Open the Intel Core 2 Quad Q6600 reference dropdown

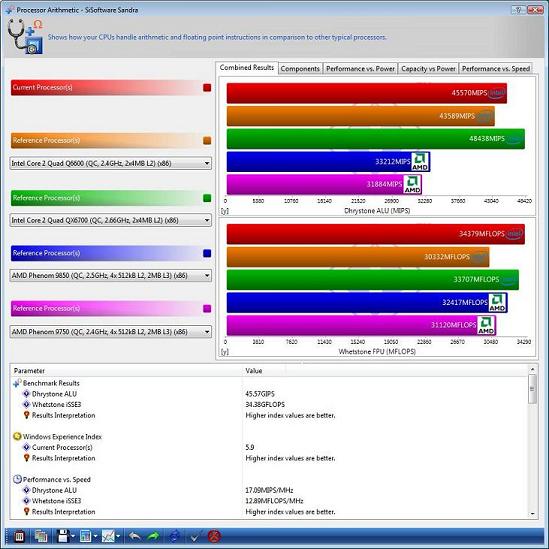click(111, 163)
